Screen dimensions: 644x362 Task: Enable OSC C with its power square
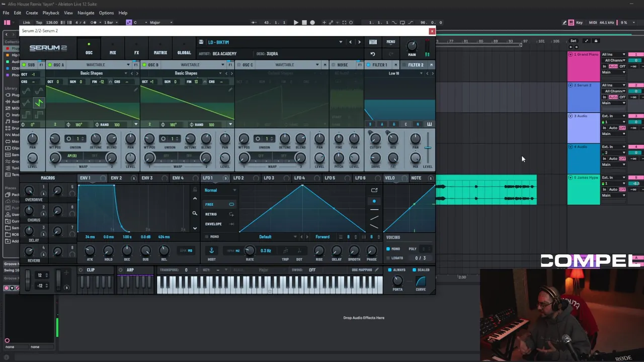[239, 65]
